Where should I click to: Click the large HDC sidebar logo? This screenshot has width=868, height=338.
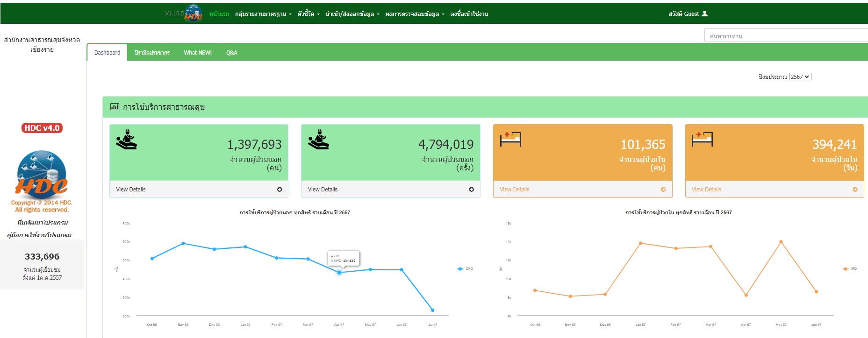click(x=42, y=173)
